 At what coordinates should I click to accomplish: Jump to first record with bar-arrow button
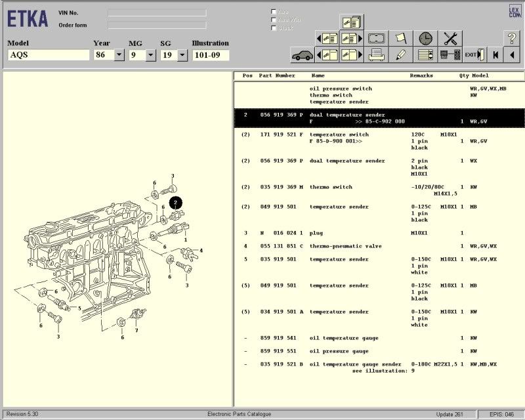pos(495,55)
